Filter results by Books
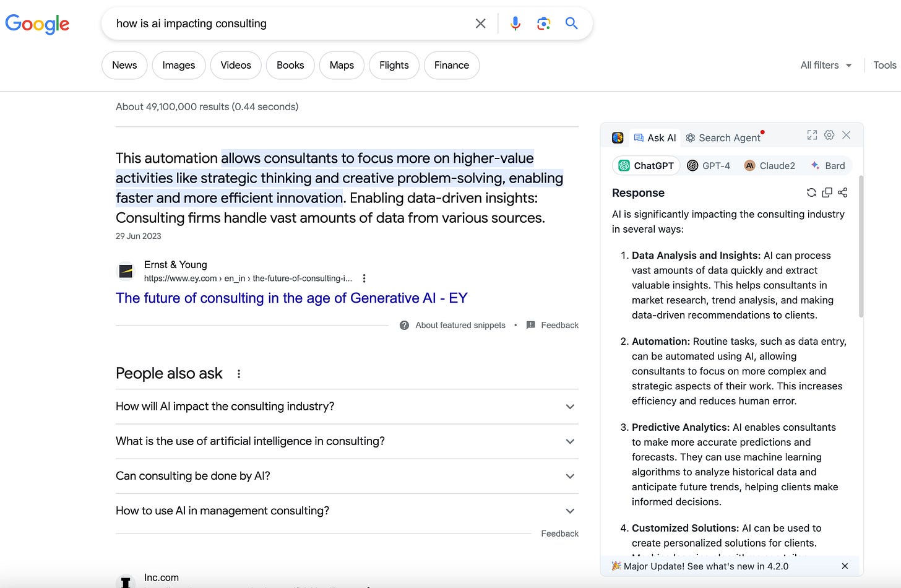The width and height of the screenshot is (901, 588). (290, 65)
